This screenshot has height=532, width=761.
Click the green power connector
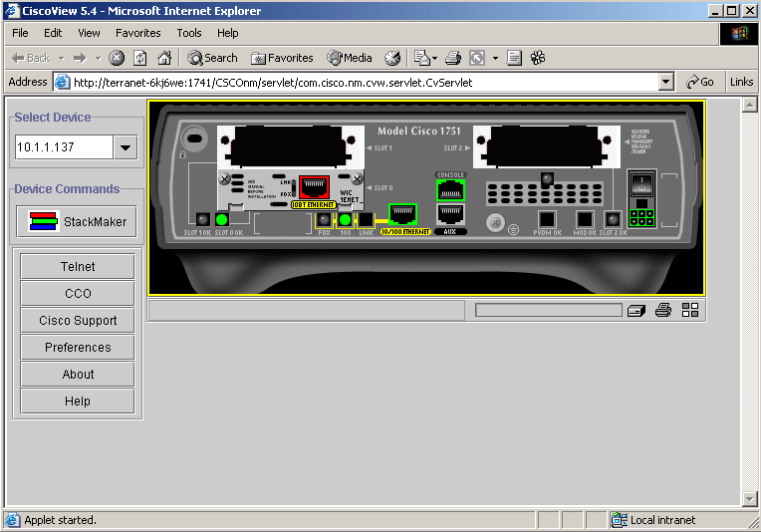[x=641, y=218]
